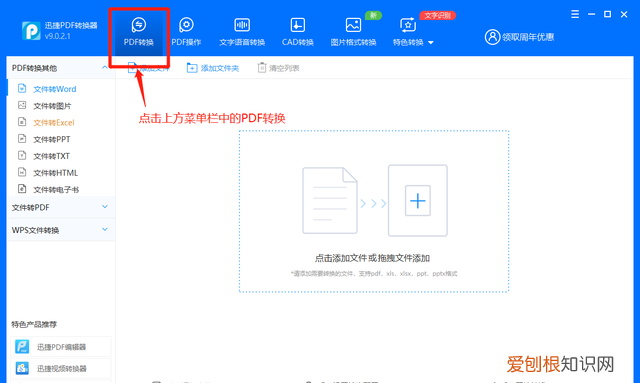This screenshot has height=383, width=640.
Task: Click the image icon beside 文件转图片
Action: point(22,105)
